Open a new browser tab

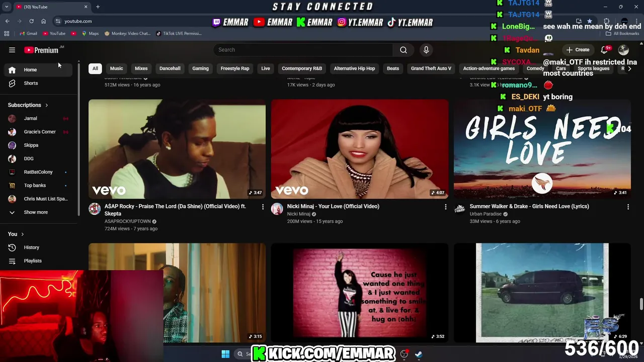98,7
